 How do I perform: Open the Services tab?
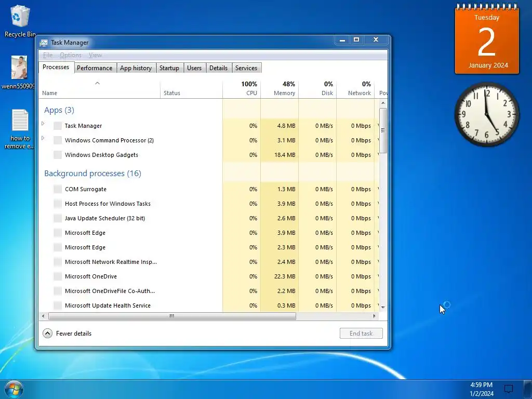tap(246, 68)
